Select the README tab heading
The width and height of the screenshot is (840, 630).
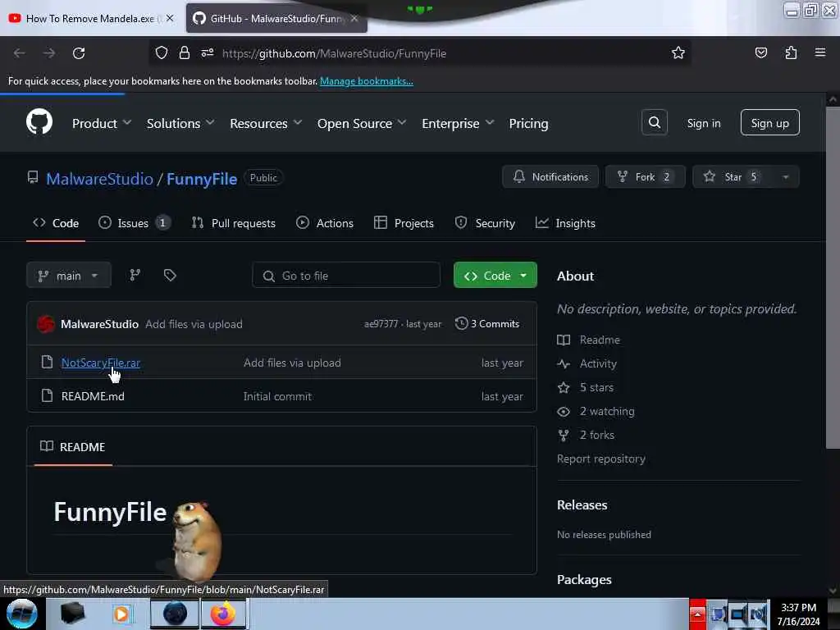[73, 446]
